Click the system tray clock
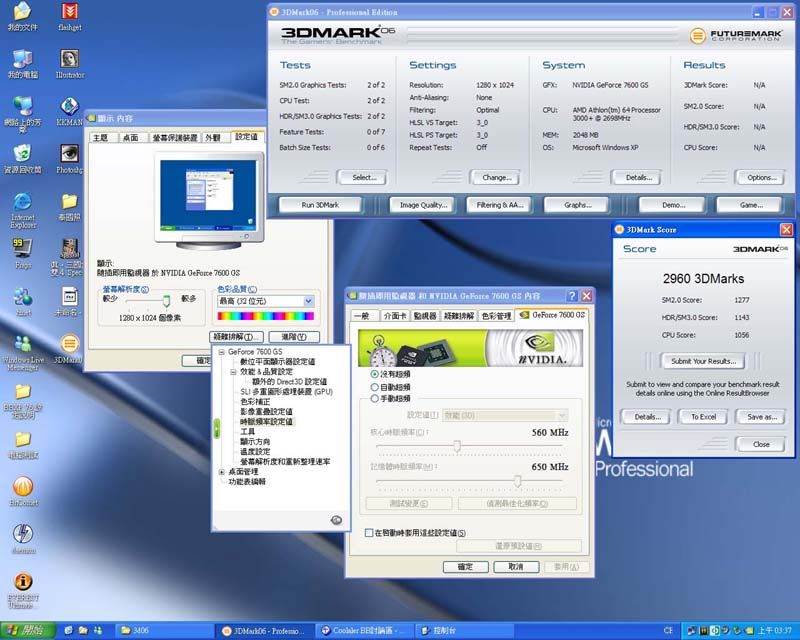The width and height of the screenshot is (800, 640). pos(774,631)
